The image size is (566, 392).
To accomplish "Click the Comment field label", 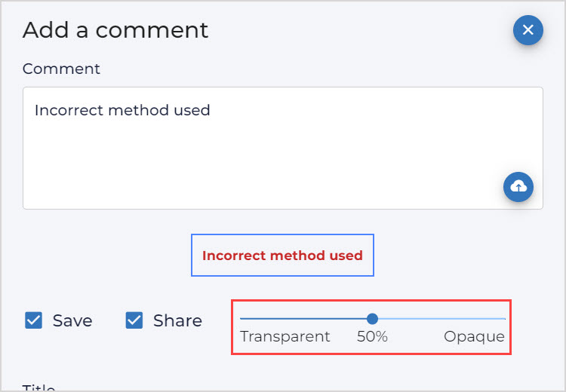I will [x=61, y=69].
